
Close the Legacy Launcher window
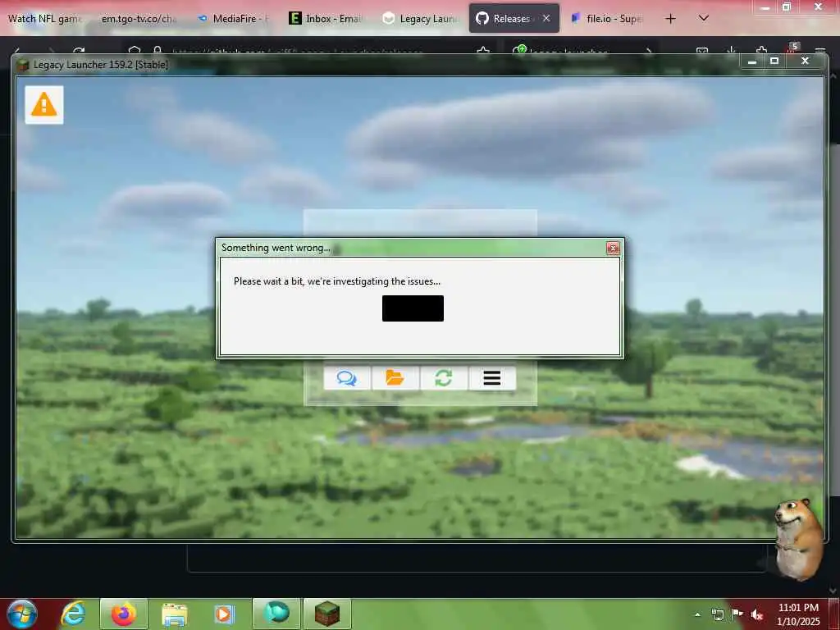(805, 61)
